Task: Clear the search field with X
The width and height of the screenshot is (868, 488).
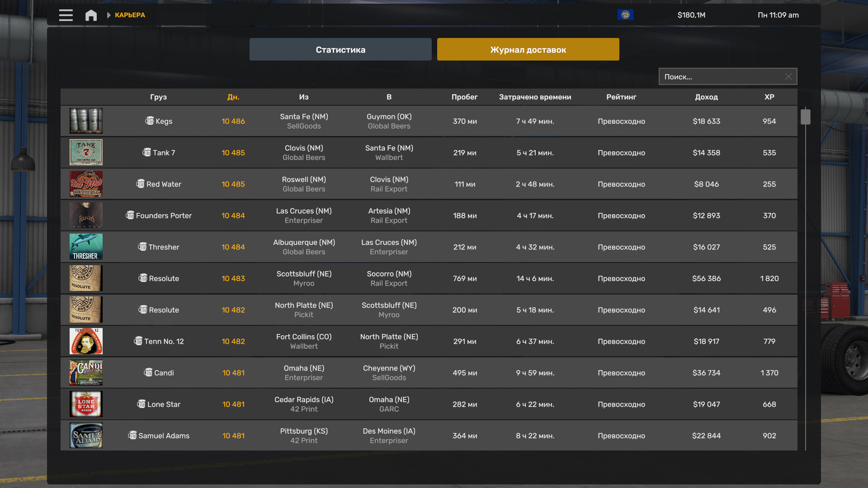Action: tap(788, 76)
